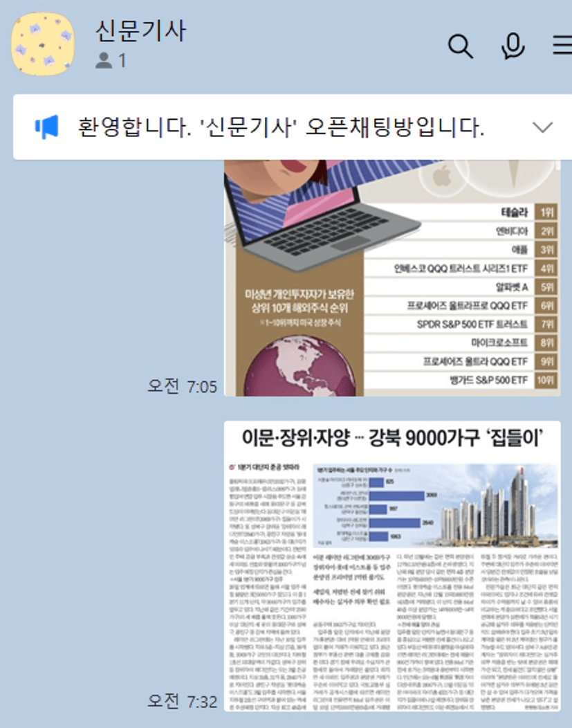Screen dimensions: 572x728
Task: Click the 인베스코 QQQ 트러스트 시리즈1 ETF row
Action: pos(461,269)
